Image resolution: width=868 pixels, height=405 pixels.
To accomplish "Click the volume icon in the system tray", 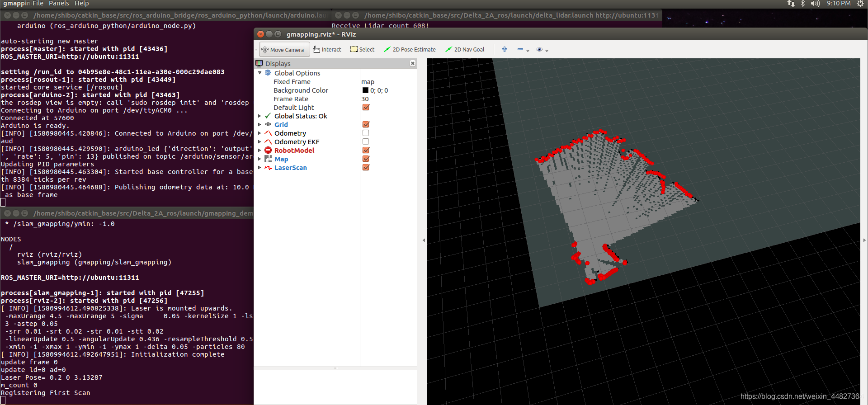I will 815,4.
